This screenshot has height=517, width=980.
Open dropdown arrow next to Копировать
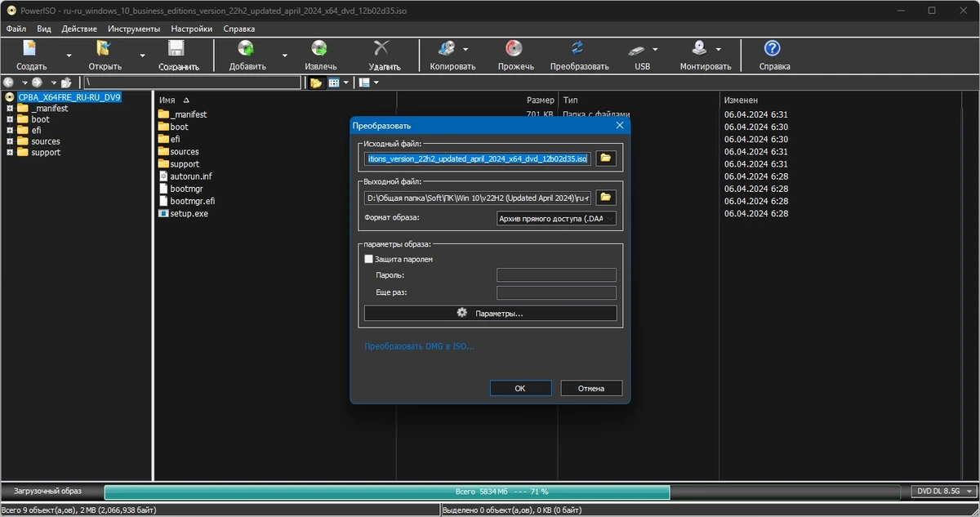(x=465, y=49)
